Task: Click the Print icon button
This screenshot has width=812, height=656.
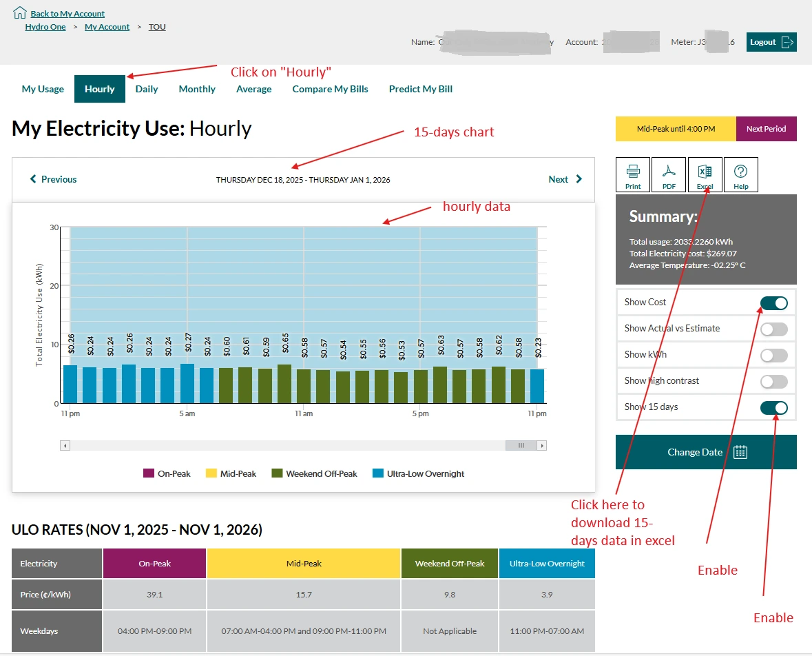Action: pos(633,174)
